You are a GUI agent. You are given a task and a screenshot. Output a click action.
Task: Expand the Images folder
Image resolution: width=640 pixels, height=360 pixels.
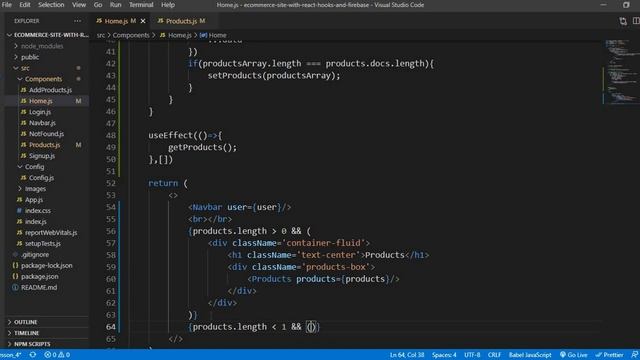pyautogui.click(x=35, y=189)
